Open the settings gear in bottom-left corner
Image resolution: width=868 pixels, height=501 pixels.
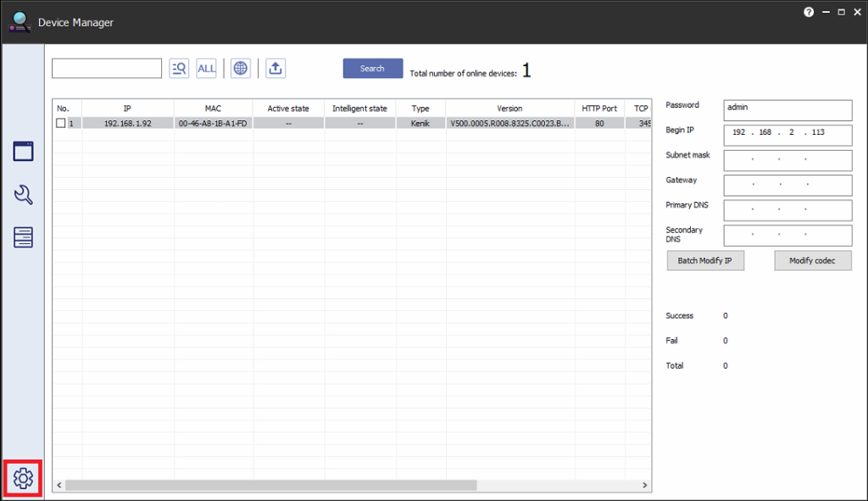23,479
